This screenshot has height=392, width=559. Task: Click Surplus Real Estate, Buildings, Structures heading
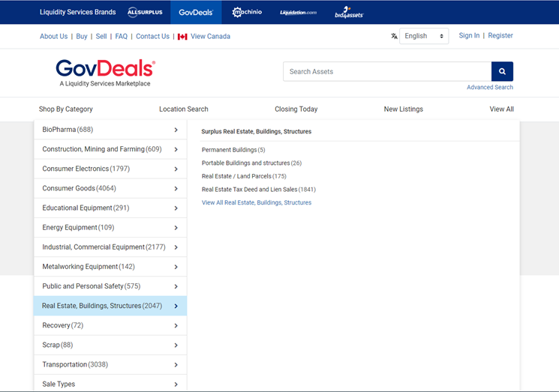point(257,132)
